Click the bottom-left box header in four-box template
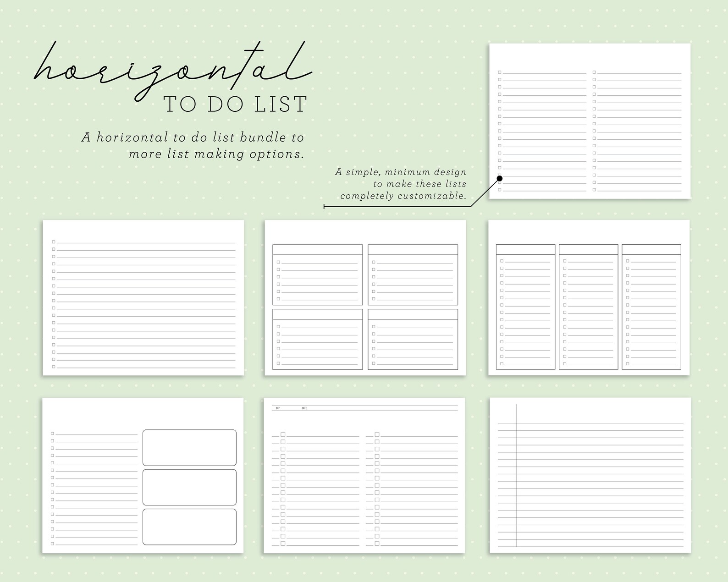Viewport: 728px width, 582px height. (x=318, y=314)
